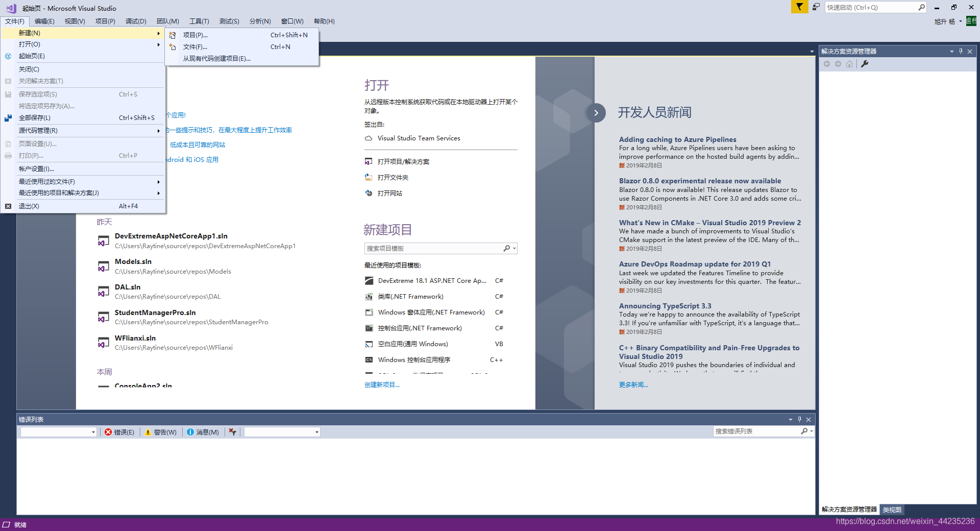Click the search project templates input field
Viewport: 980px width, 531px height.
pos(433,248)
